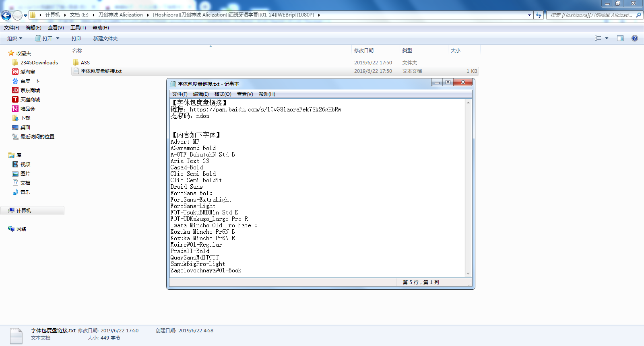
Task: Open 天猫商城 favorite link
Action: pos(30,99)
